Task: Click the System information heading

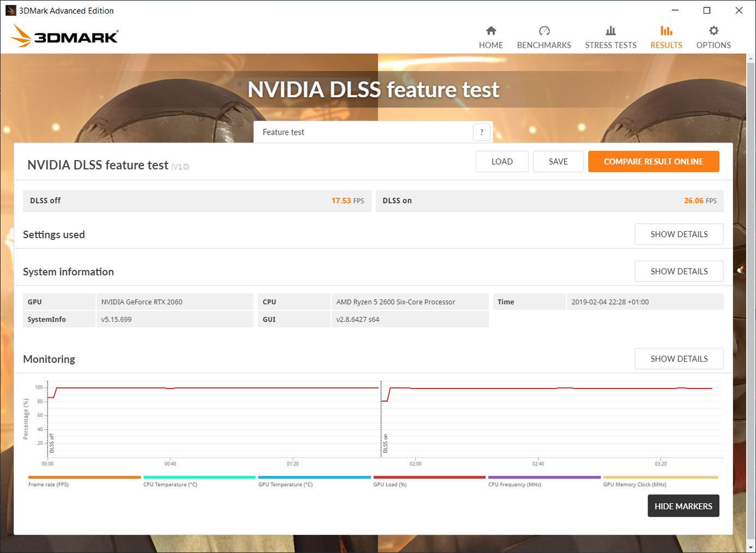Action: pos(68,272)
